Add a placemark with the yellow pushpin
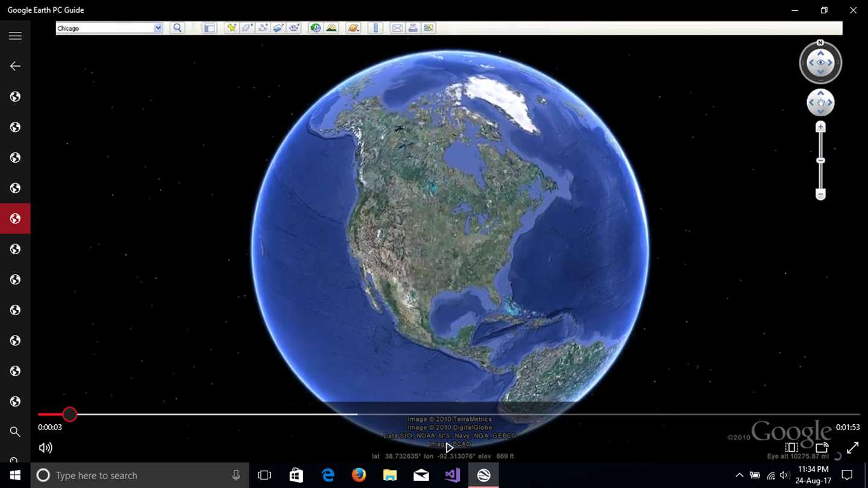Image resolution: width=868 pixels, height=488 pixels. (x=231, y=28)
